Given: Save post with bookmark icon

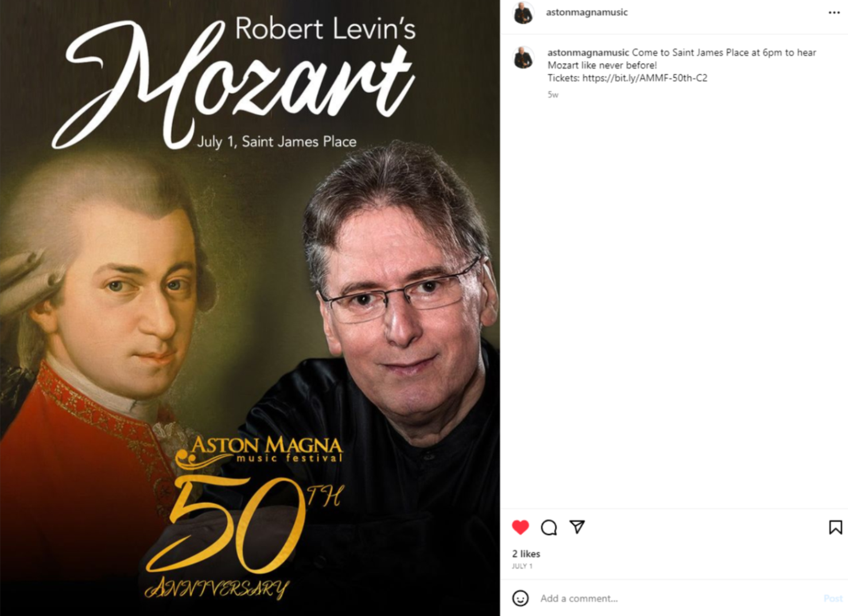Looking at the screenshot, I should coord(835,527).
